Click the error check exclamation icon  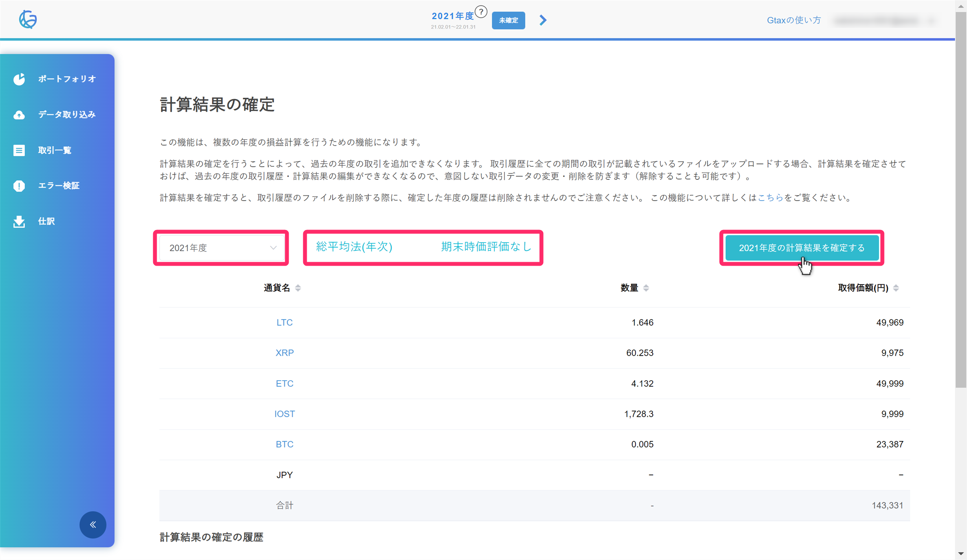[x=19, y=186]
